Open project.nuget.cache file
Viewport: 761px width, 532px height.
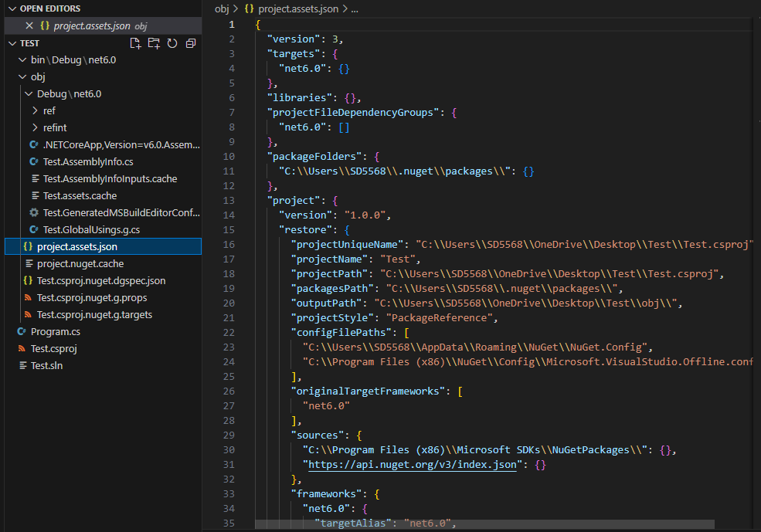pos(103,263)
